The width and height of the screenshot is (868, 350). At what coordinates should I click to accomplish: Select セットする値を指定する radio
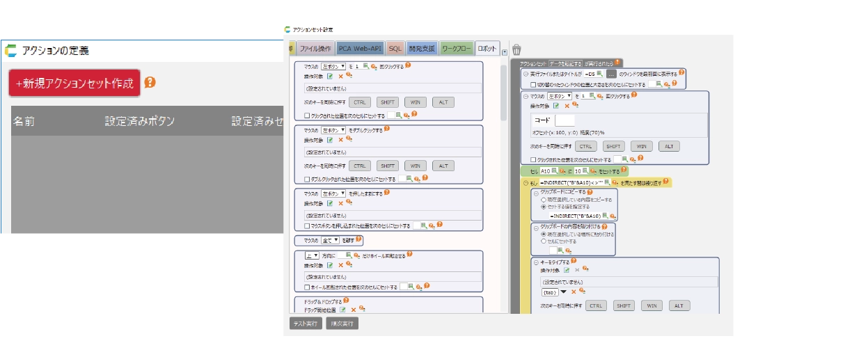(x=544, y=207)
